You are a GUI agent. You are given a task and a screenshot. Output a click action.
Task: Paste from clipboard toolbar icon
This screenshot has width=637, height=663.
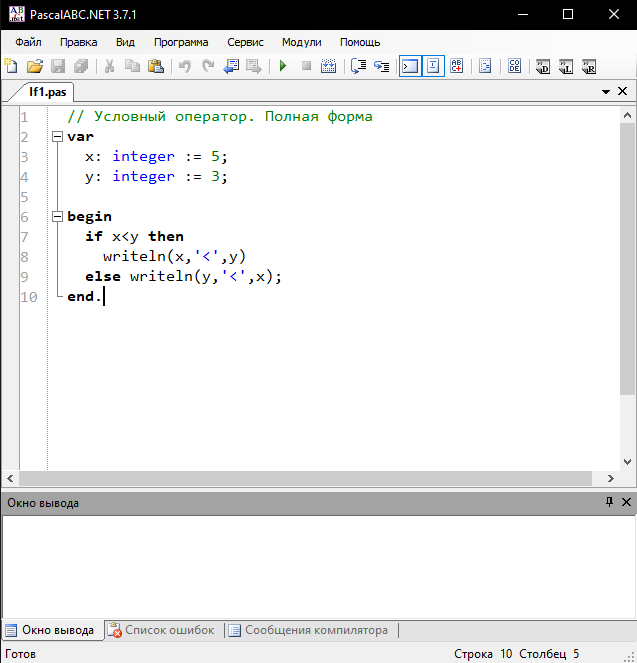[156, 66]
